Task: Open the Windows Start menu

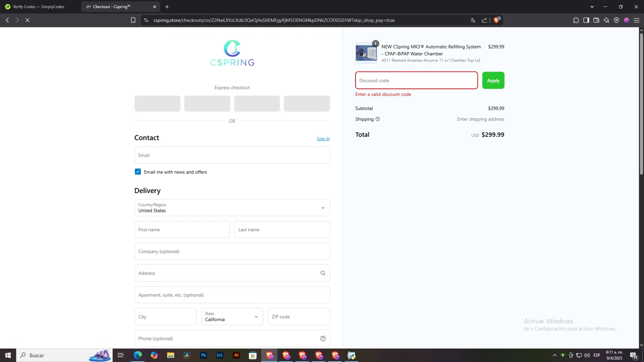Action: pyautogui.click(x=8, y=355)
